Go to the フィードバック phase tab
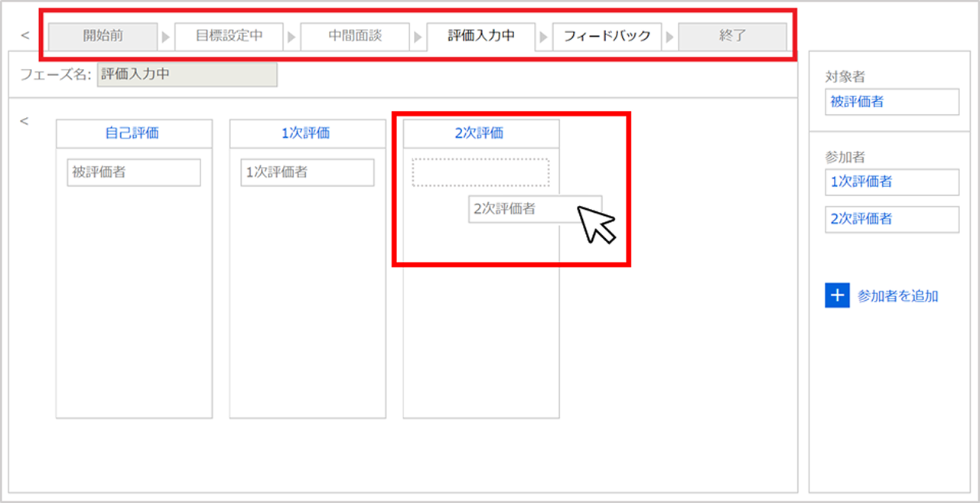The width and height of the screenshot is (980, 503). (x=607, y=36)
